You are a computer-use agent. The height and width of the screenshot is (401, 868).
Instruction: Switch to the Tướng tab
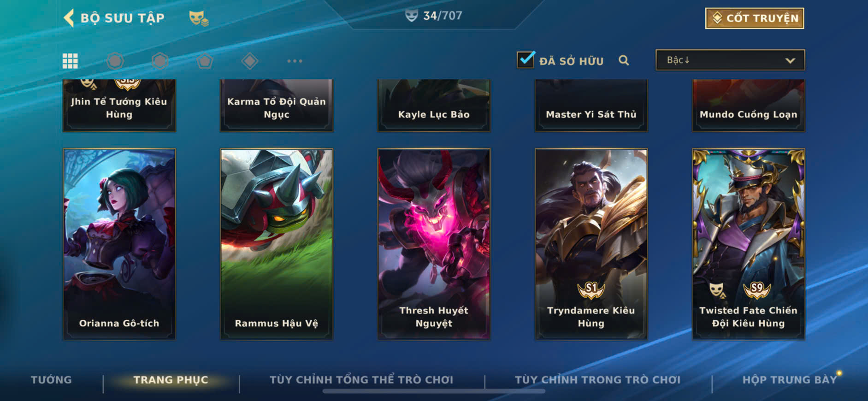coord(51,380)
